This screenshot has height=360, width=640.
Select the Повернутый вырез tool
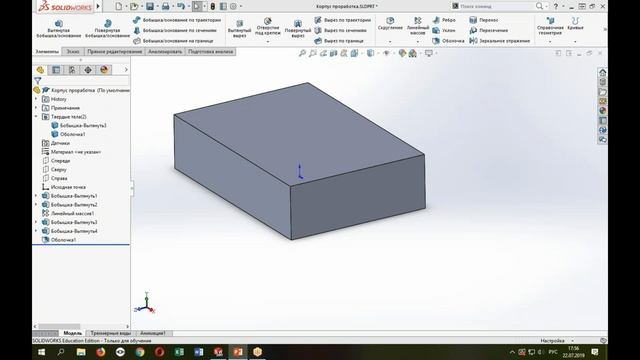(x=298, y=29)
